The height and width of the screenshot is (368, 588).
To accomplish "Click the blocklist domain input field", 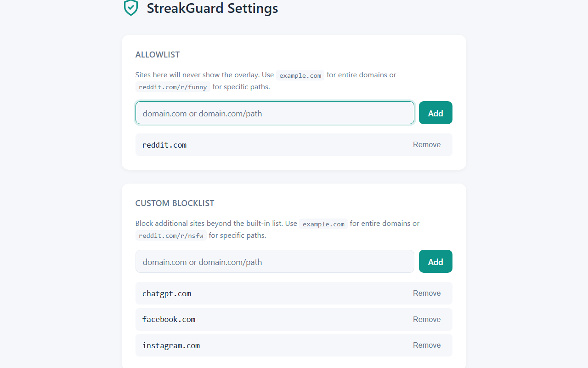I will (x=275, y=261).
